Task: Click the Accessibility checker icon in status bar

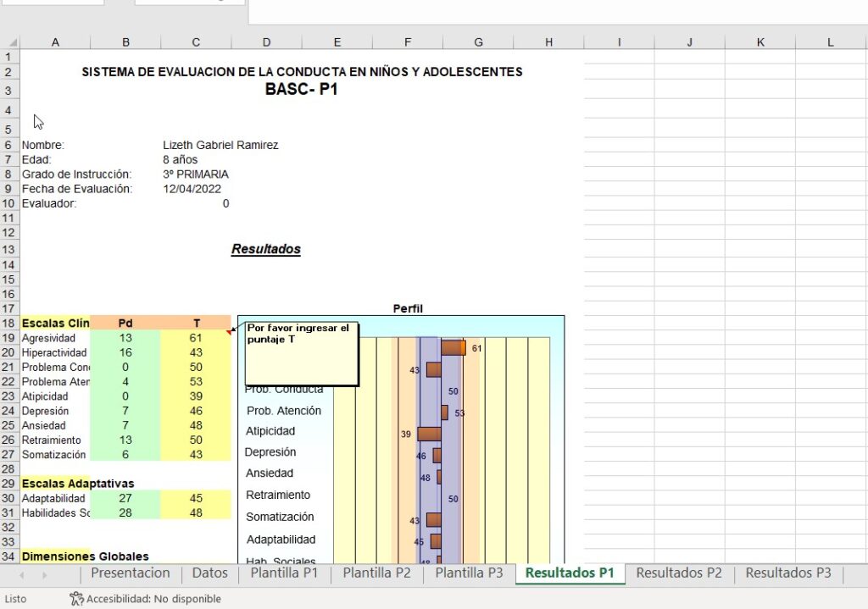Action: (75, 599)
